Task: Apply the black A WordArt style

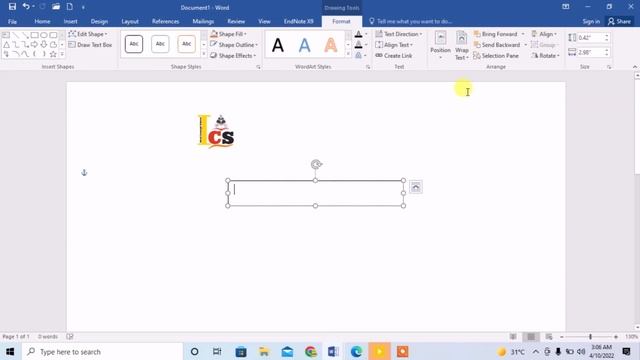Action: pyautogui.click(x=278, y=45)
